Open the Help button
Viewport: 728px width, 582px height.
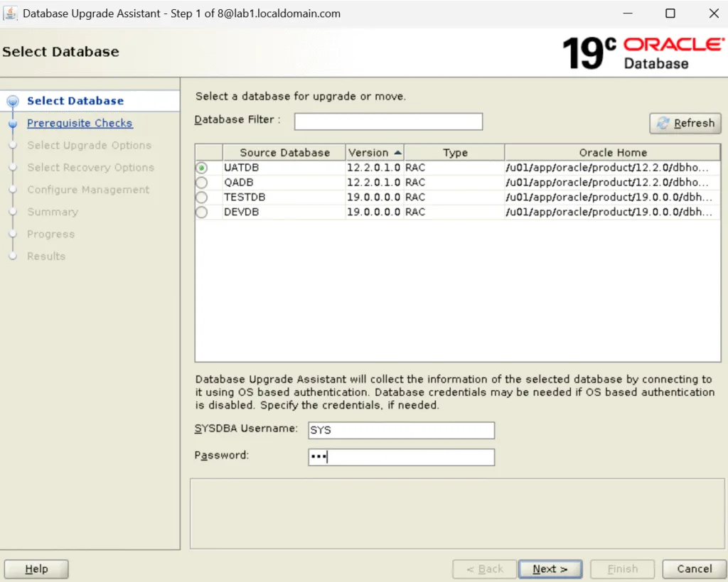(x=36, y=568)
